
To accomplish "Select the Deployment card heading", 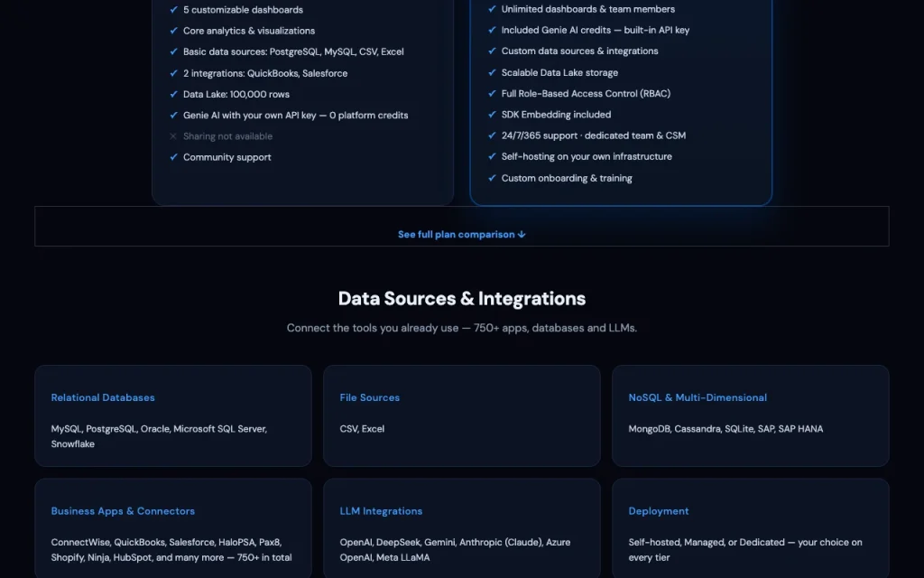I will 658,511.
